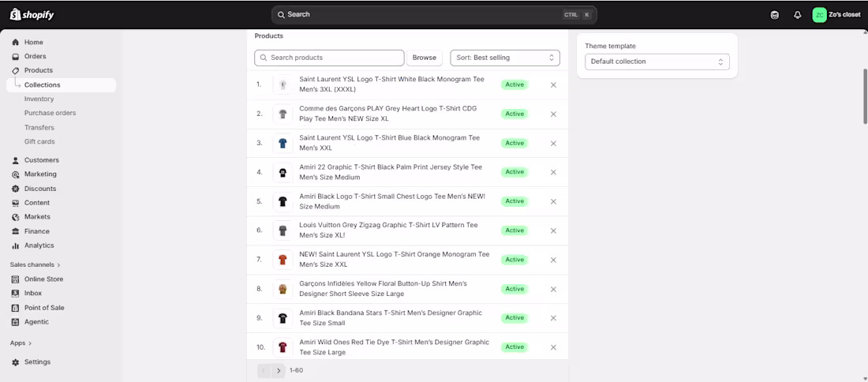Click the page vertical scrollbar
This screenshot has height=382, width=868.
click(865, 96)
